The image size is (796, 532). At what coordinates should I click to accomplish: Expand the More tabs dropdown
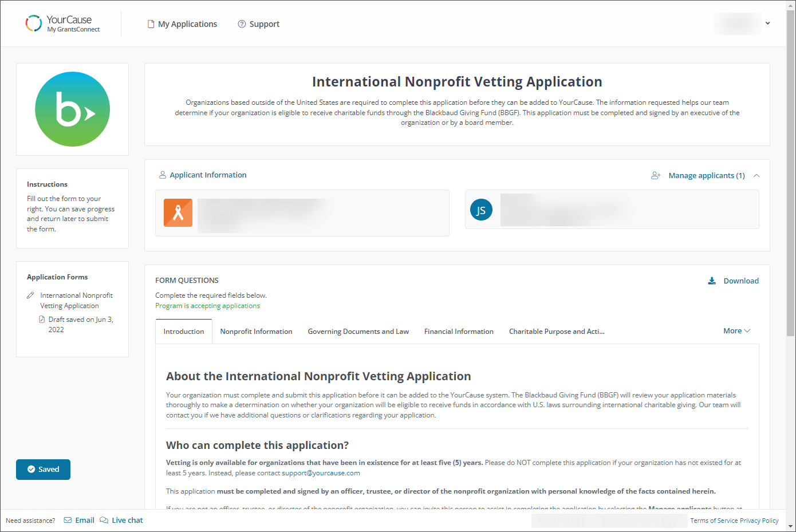click(736, 331)
